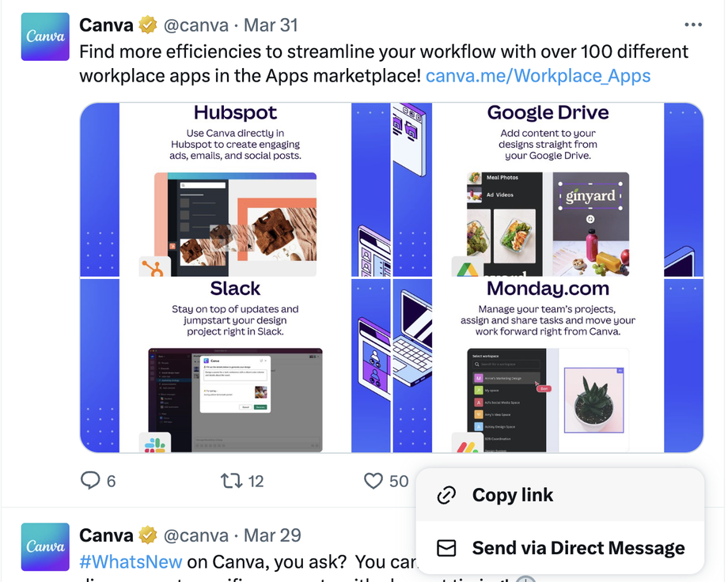Choose Send via Direct Message option
The image size is (728, 582).
click(560, 548)
